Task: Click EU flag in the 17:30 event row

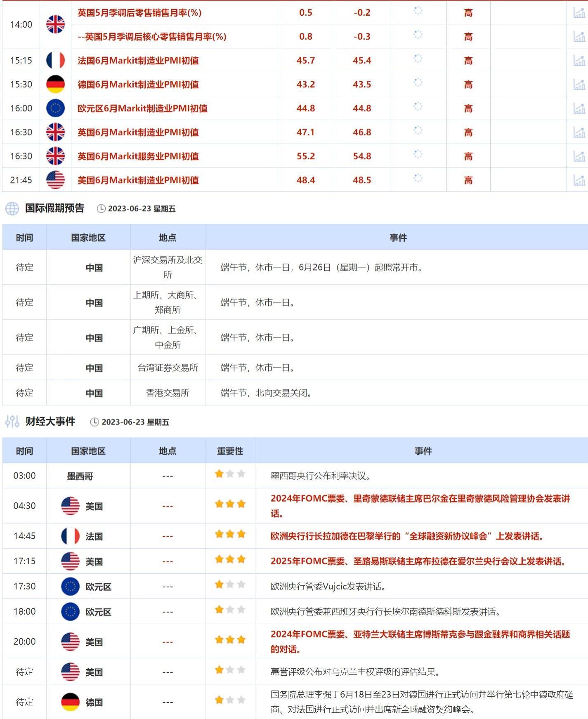Action: pos(70,586)
